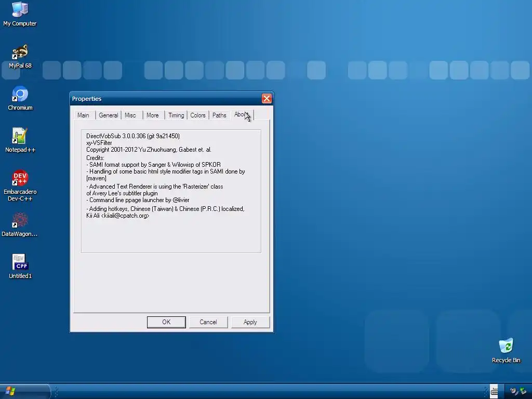Click the xy-VSFilter text line
This screenshot has height=399, width=532.
pyautogui.click(x=99, y=143)
